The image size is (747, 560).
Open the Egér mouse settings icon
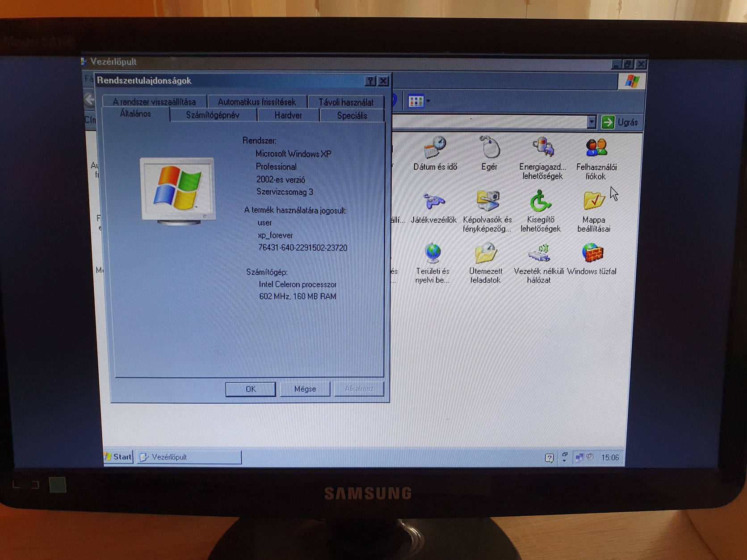489,154
